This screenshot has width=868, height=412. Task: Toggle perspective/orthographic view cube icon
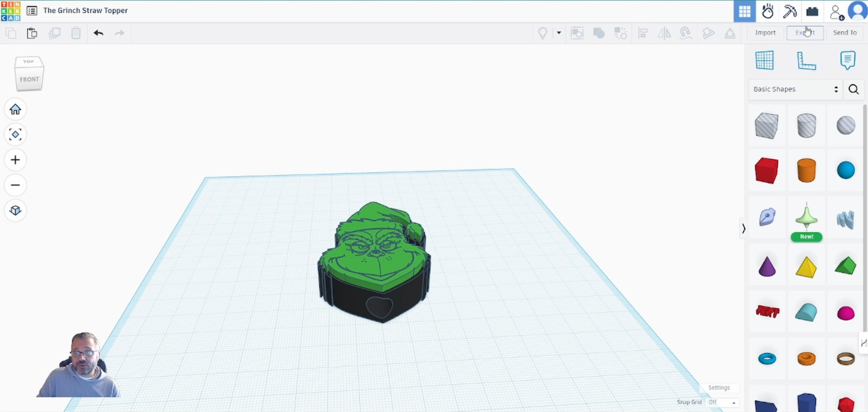tap(15, 210)
